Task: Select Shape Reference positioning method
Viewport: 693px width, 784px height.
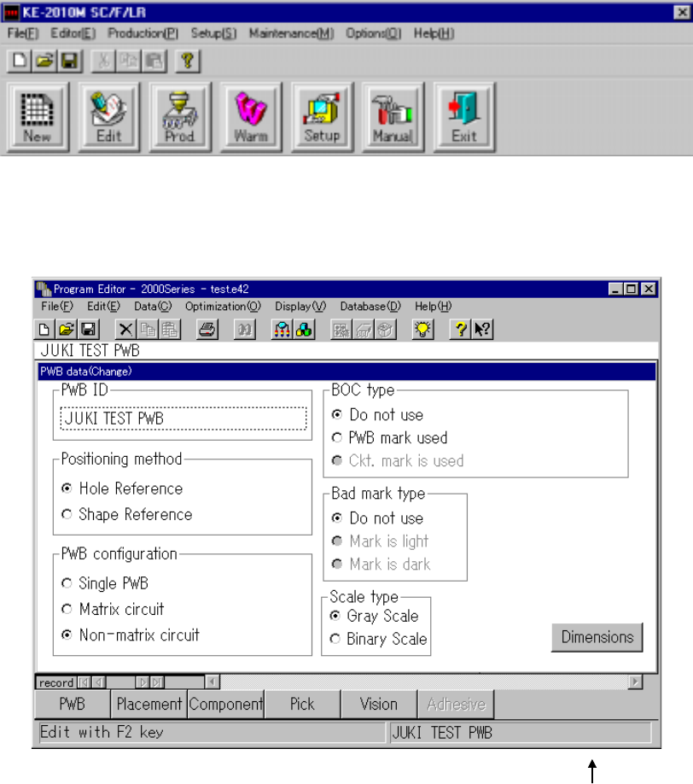Action: click(126, 514)
